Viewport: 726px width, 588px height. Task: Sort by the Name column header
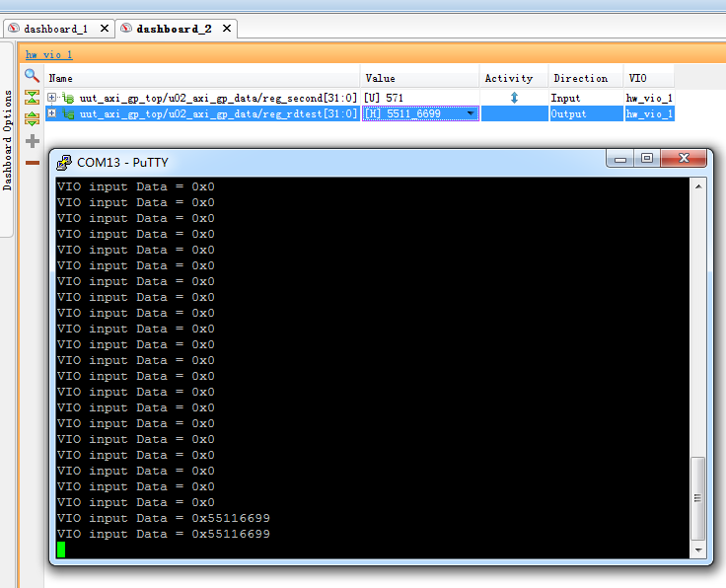[202, 78]
